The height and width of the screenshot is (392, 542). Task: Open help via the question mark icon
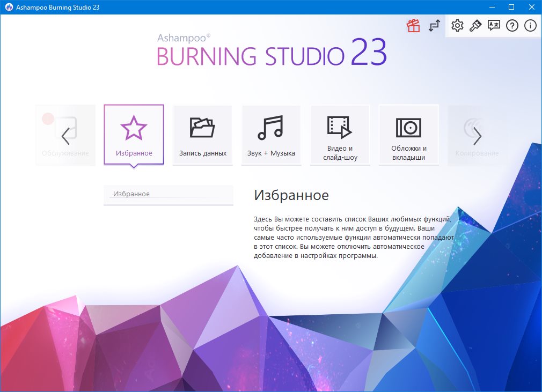[x=512, y=26]
